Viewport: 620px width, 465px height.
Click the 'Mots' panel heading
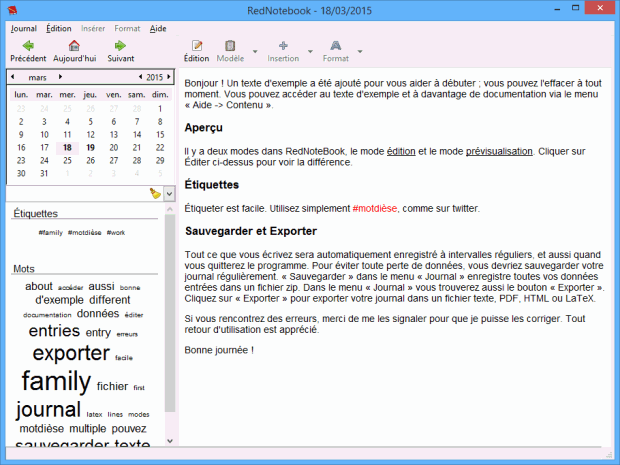pos(24,269)
